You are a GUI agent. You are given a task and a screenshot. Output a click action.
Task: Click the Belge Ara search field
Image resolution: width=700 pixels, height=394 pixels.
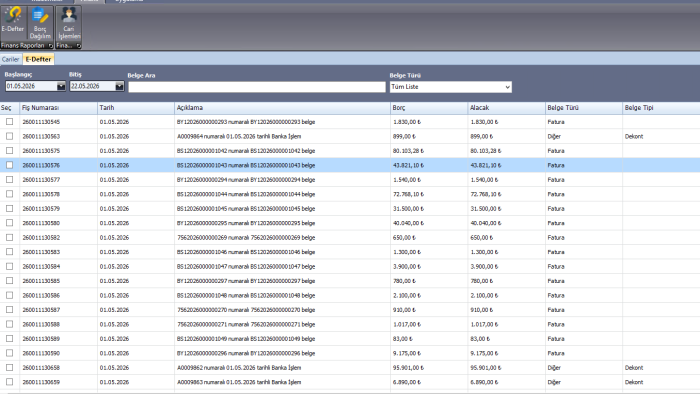pos(257,87)
